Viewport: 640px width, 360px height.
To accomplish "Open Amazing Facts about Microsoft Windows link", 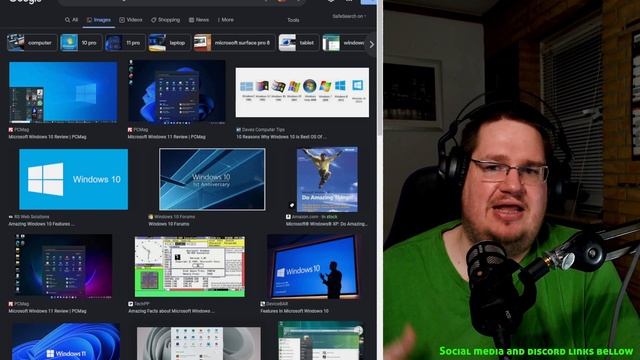I will pyautogui.click(x=171, y=311).
